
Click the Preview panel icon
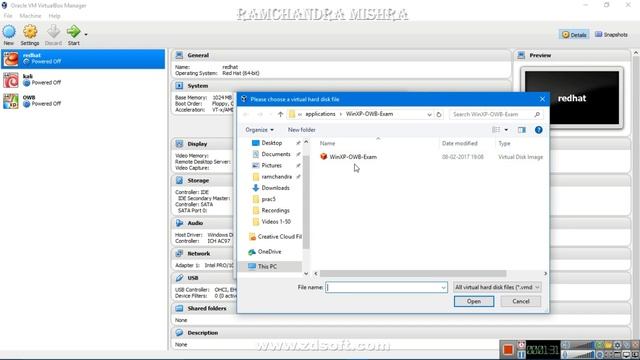pos(521,55)
